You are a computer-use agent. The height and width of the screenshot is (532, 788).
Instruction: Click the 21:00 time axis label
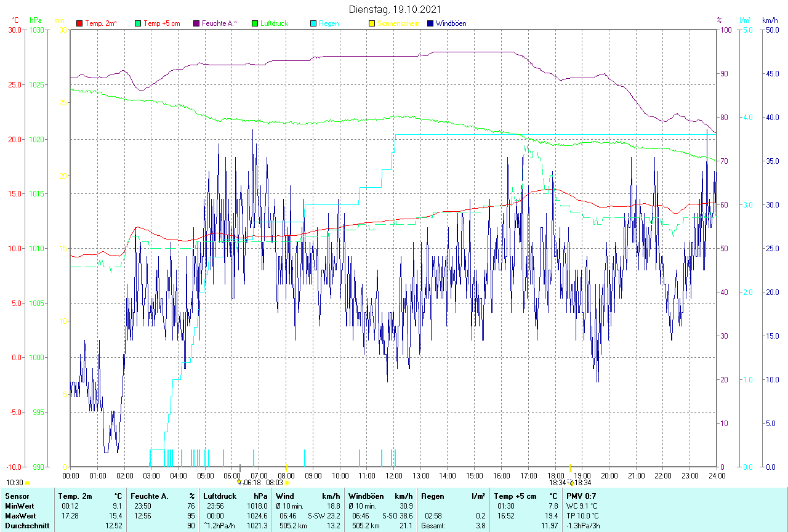[637, 475]
